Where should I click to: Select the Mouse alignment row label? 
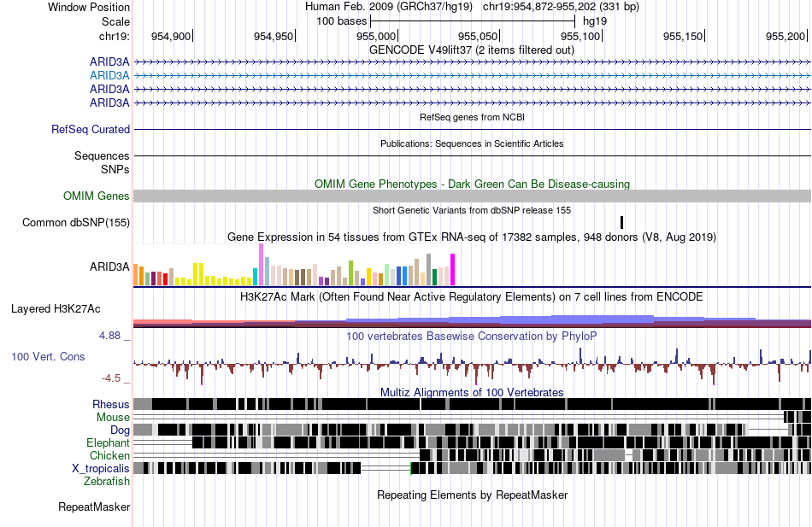pyautogui.click(x=113, y=418)
